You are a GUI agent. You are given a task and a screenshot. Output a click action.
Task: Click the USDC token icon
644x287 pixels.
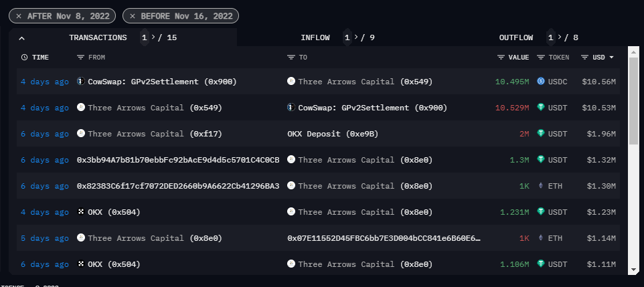tap(541, 82)
